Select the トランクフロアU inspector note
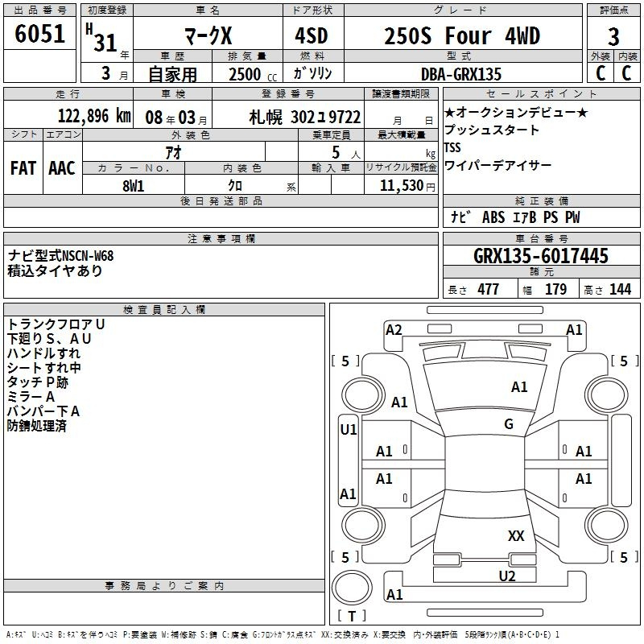This screenshot has height=644, width=644. (56, 324)
